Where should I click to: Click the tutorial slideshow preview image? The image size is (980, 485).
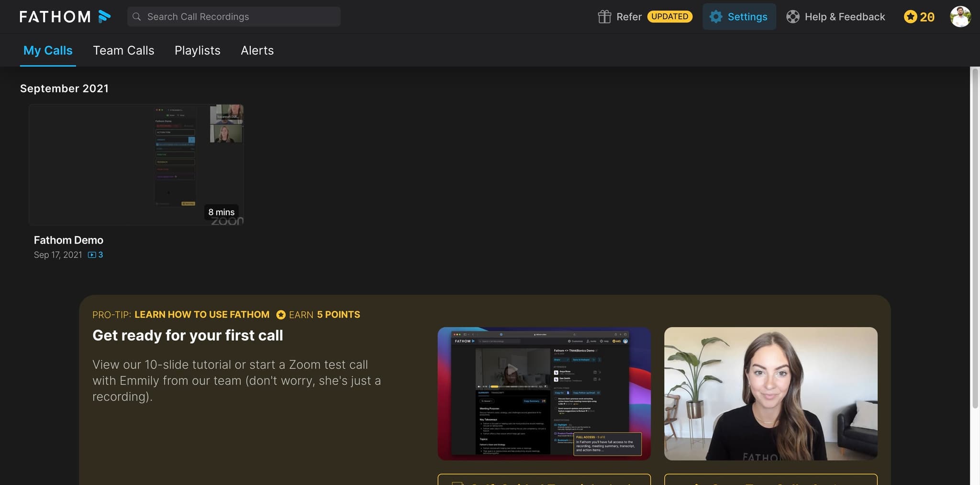tap(544, 394)
